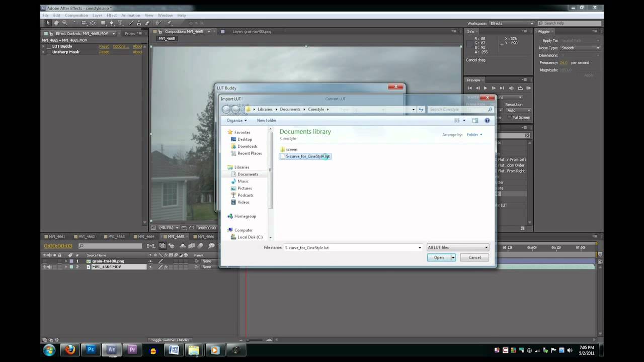Click Toggle Switches / Modes button

(170, 340)
